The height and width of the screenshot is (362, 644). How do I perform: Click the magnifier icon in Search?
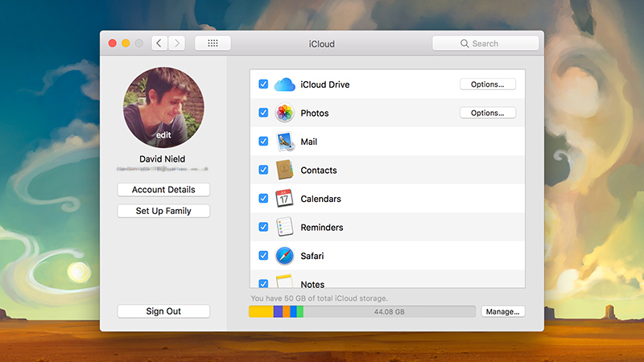click(464, 43)
